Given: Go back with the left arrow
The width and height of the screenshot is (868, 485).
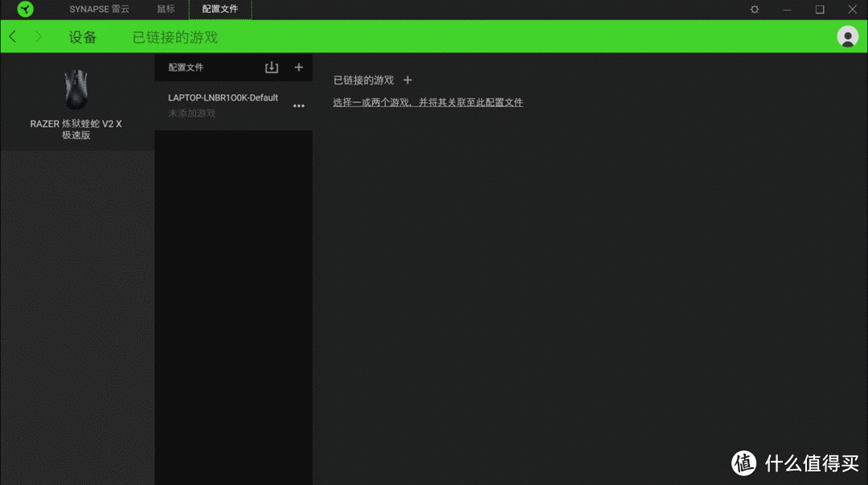Looking at the screenshot, I should tap(13, 36).
